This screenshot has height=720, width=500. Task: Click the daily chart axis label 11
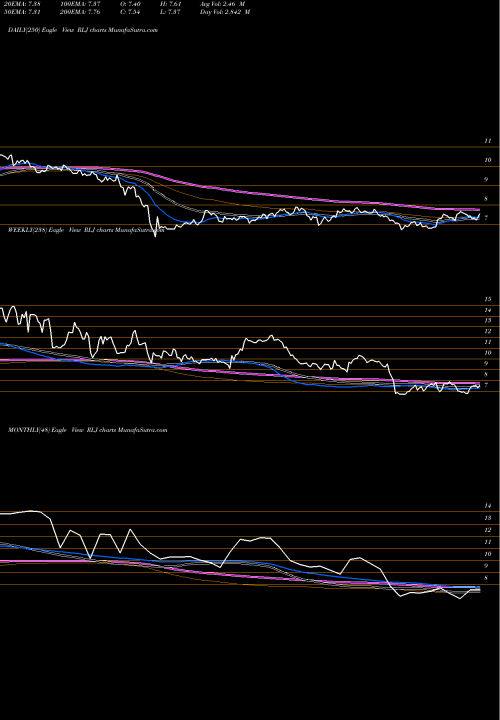click(488, 141)
